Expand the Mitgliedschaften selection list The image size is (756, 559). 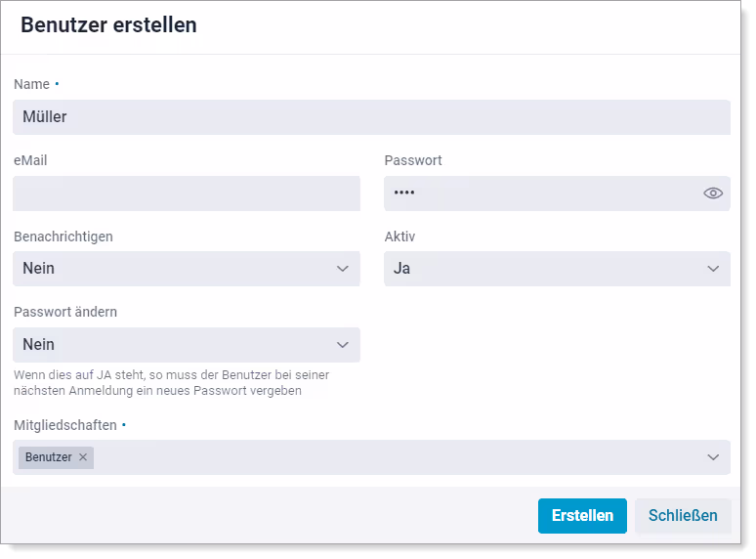(713, 457)
